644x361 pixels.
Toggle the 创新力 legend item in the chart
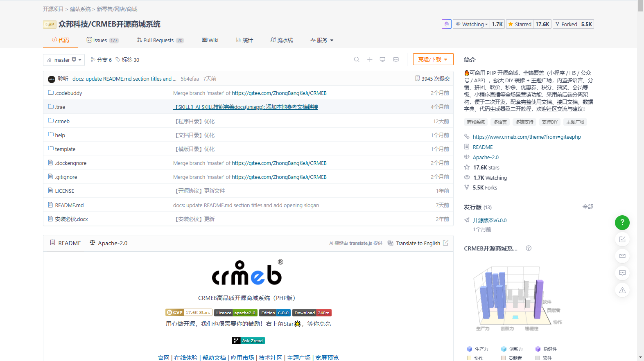coord(512,349)
